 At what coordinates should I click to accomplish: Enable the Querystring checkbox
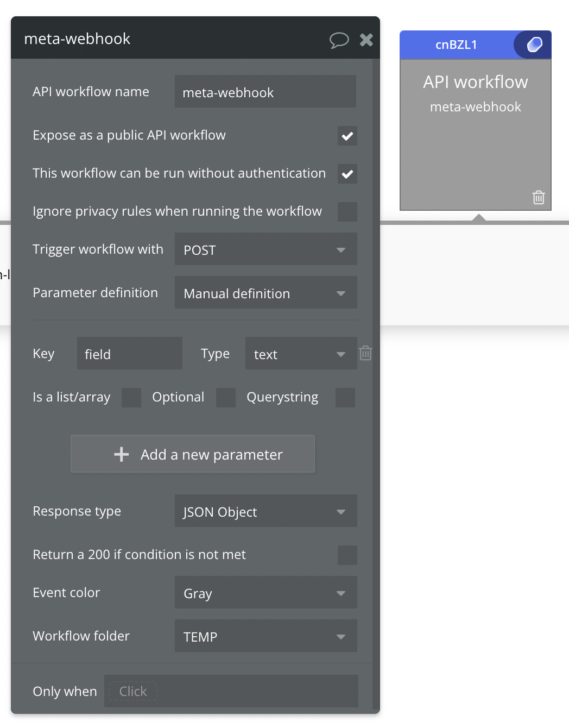(x=345, y=398)
